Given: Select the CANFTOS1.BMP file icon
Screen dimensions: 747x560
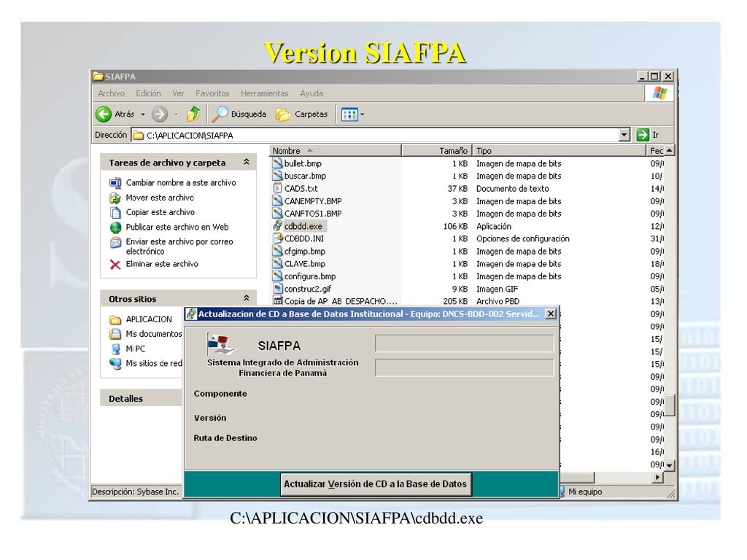Looking at the screenshot, I should [277, 214].
